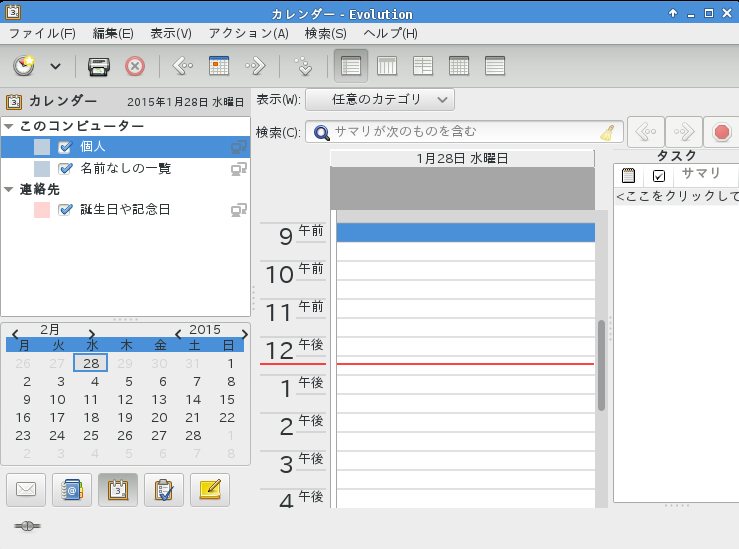Image resolution: width=739 pixels, height=549 pixels.
Task: Open the contacts switcher button
Action: click(72, 490)
